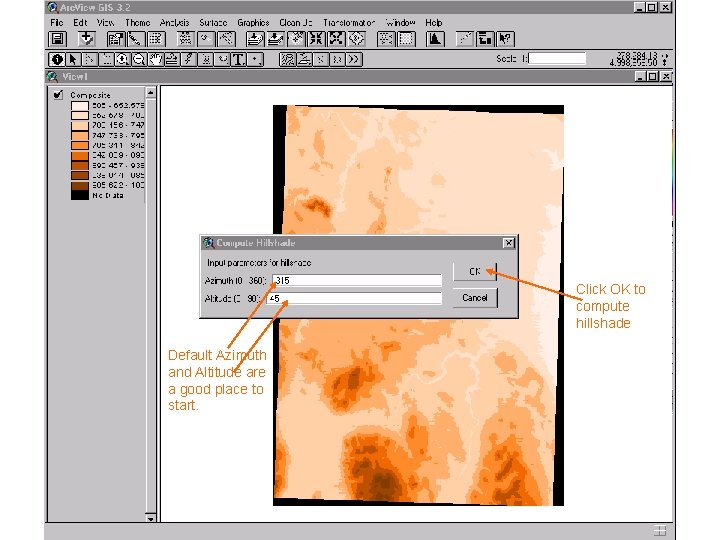720x540 pixels.
Task: Click the darkest brown legend swatch
Action: pyautogui.click(x=80, y=185)
